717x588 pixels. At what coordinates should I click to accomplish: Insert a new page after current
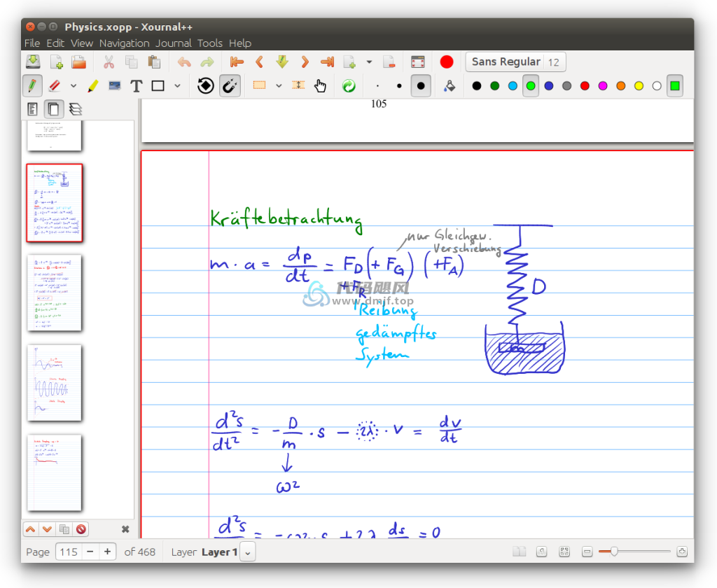[350, 62]
